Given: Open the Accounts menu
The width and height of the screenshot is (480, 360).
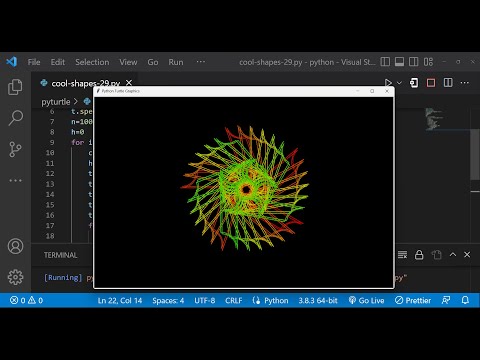Looking at the screenshot, I should click(15, 246).
